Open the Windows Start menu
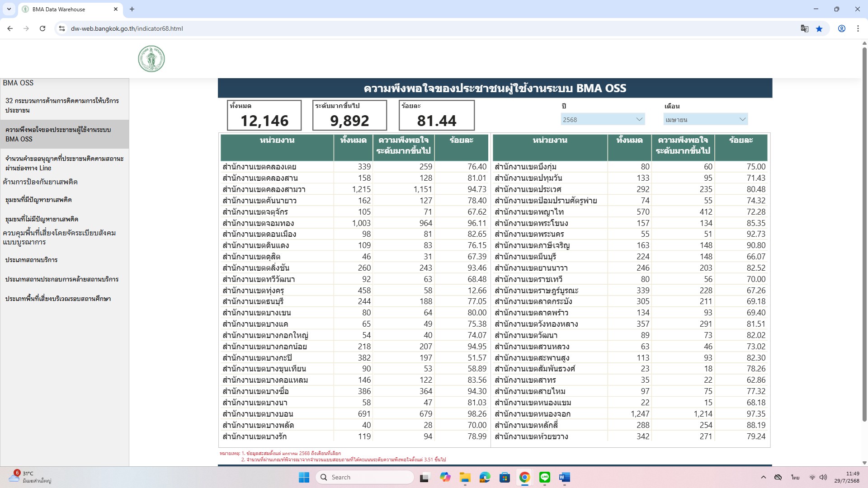Viewport: 868px width, 488px height. 304,477
